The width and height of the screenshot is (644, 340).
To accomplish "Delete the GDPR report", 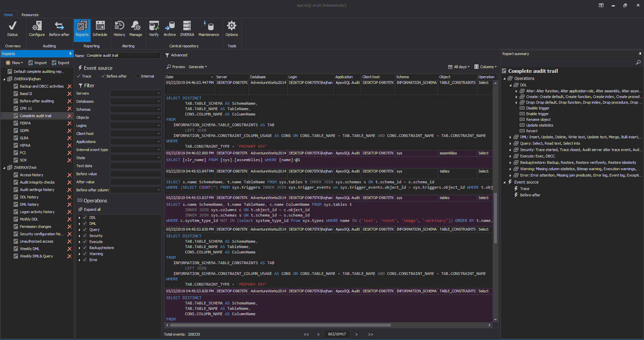I will pyautogui.click(x=70, y=131).
